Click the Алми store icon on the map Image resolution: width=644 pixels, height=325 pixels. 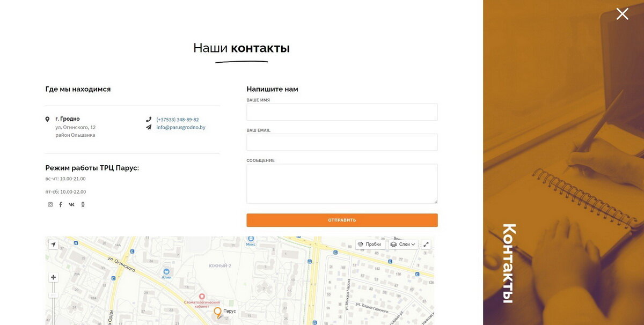[x=166, y=271]
